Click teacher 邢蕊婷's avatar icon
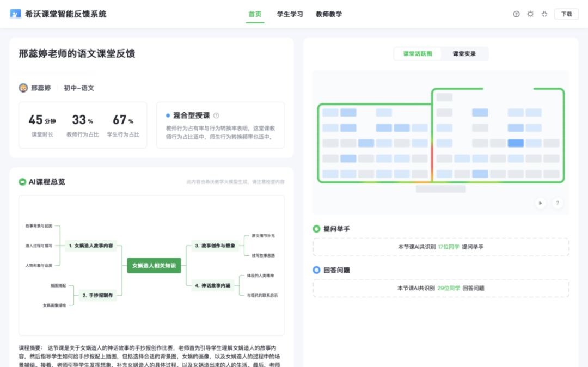 (x=23, y=88)
